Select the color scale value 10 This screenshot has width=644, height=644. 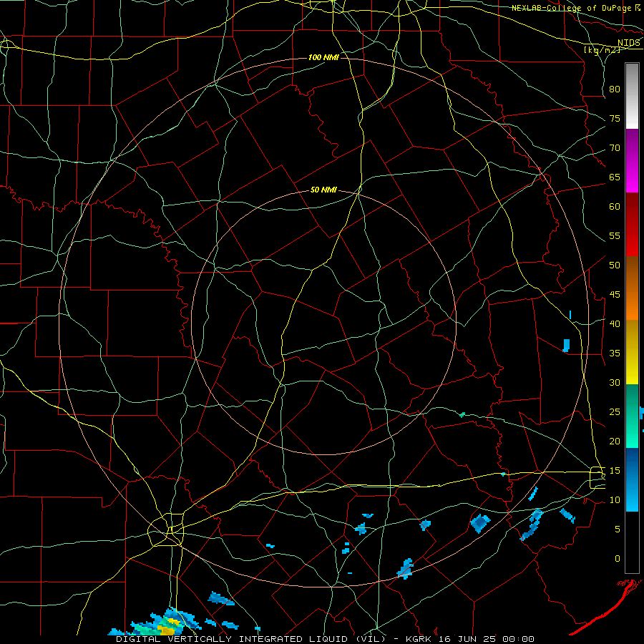pos(615,500)
